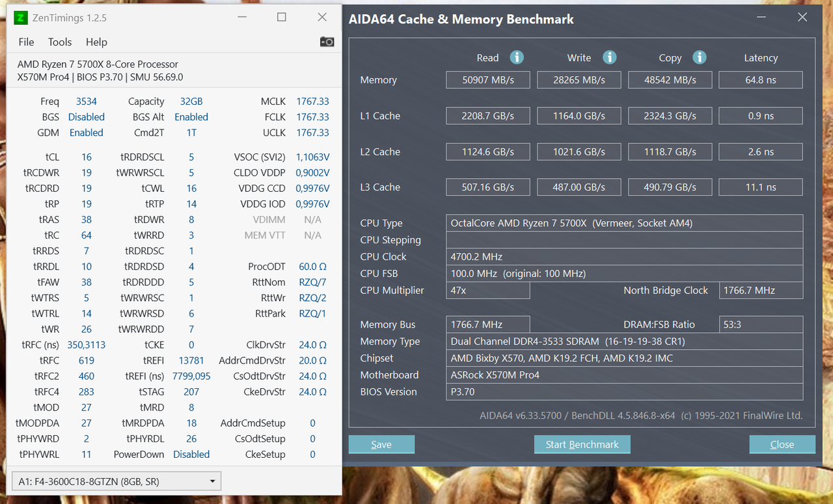
Task: Click the CPU Type field
Action: [x=624, y=223]
